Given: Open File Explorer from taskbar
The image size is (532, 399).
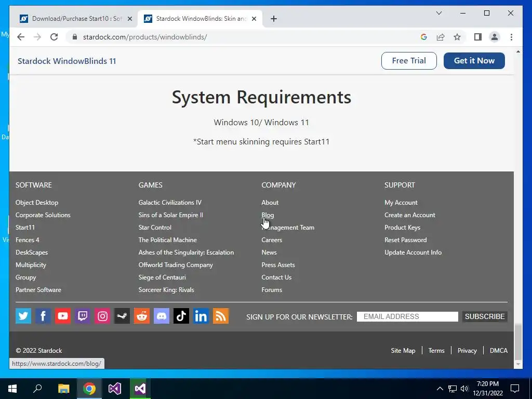Looking at the screenshot, I should [63, 389].
